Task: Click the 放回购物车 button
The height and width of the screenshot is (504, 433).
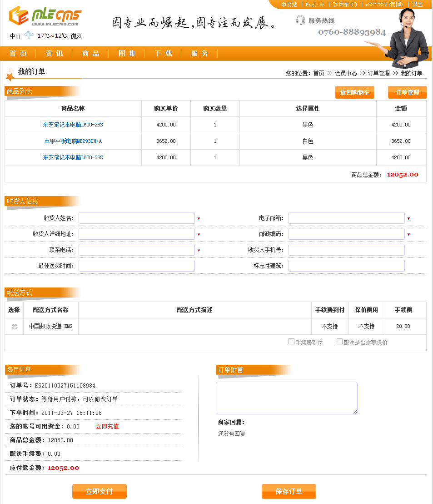Action: 355,92
